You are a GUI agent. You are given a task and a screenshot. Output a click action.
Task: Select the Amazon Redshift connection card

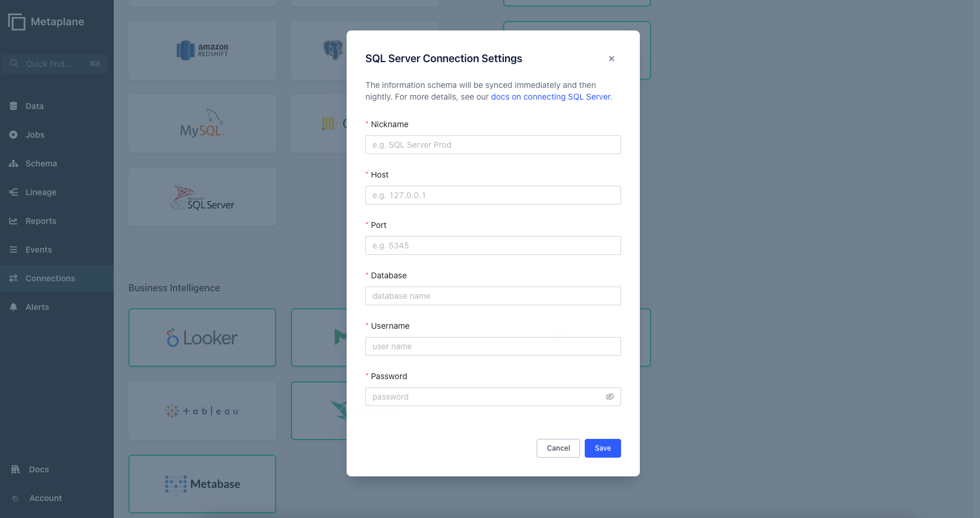point(202,50)
